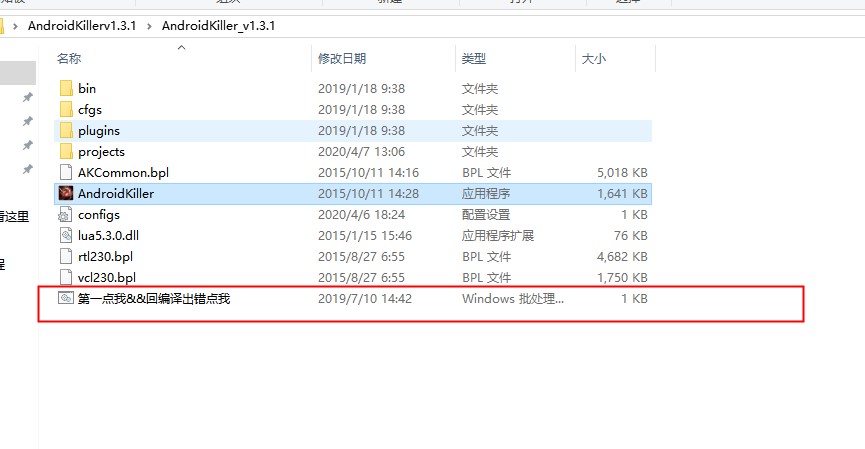Expand the chevron before AndroidKillerv1.3.1 in the address bar
The image size is (865, 449).
click(x=15, y=26)
